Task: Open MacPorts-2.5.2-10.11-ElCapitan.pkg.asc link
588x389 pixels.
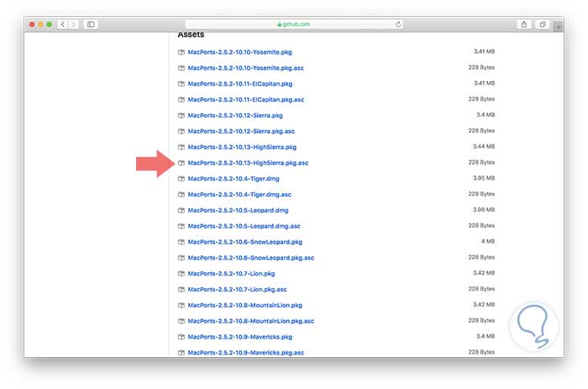Action: coord(246,99)
